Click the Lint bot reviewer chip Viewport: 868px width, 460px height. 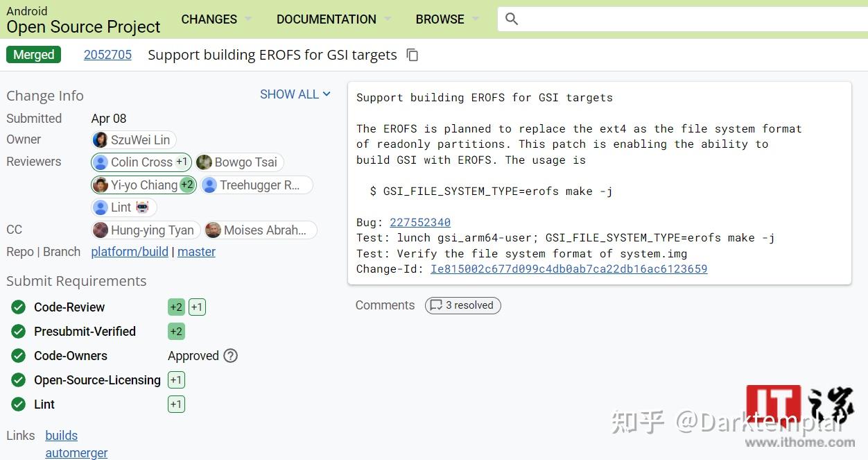[123, 207]
